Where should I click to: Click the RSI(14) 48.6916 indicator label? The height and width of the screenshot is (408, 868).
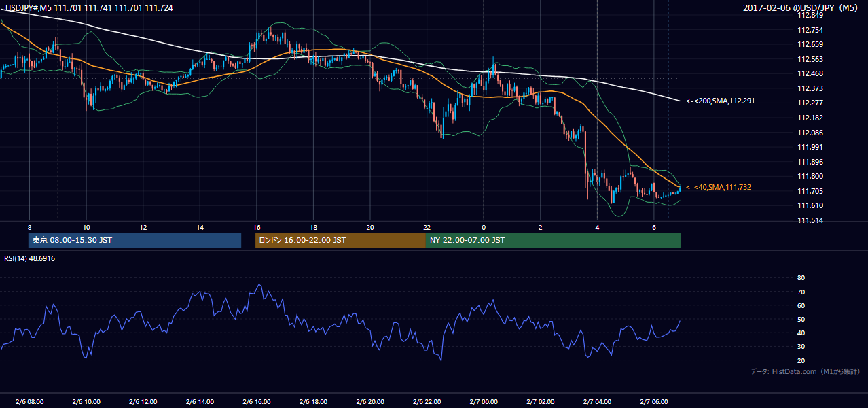click(28, 258)
